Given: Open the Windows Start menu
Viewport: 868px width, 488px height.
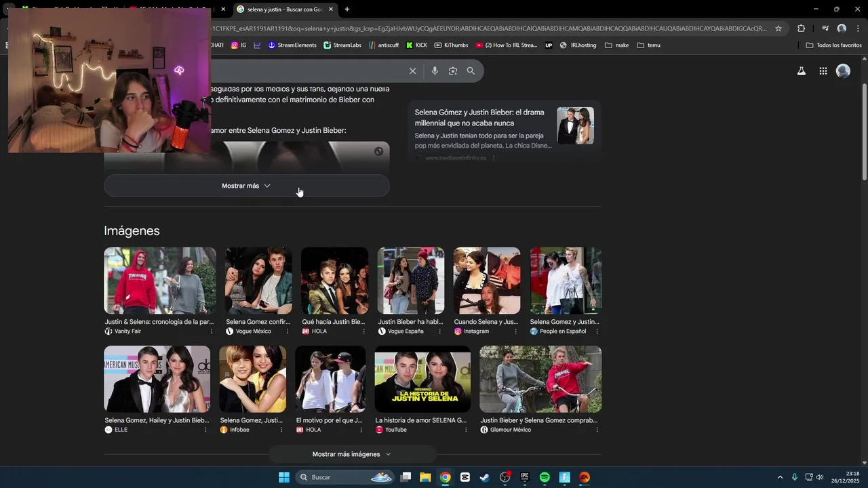Looking at the screenshot, I should click(x=284, y=477).
